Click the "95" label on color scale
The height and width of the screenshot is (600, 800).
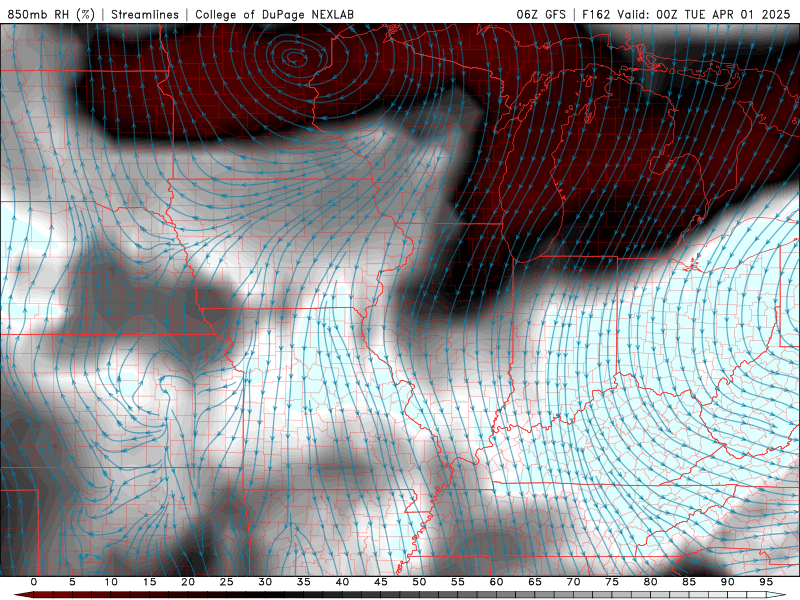(x=766, y=582)
